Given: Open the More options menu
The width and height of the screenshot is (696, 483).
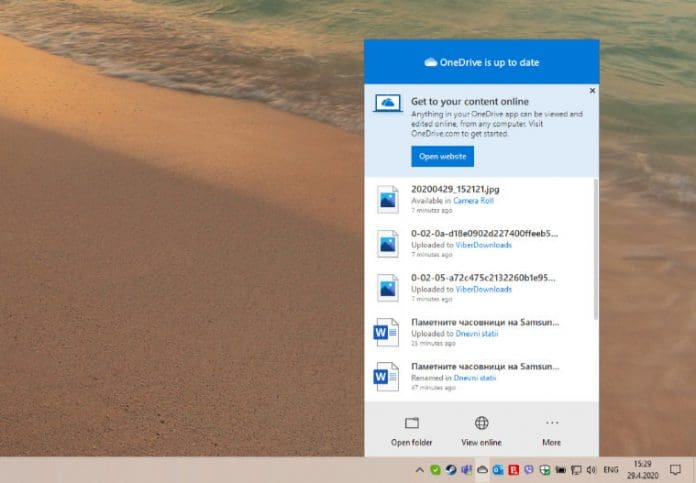Looking at the screenshot, I should pos(552,430).
